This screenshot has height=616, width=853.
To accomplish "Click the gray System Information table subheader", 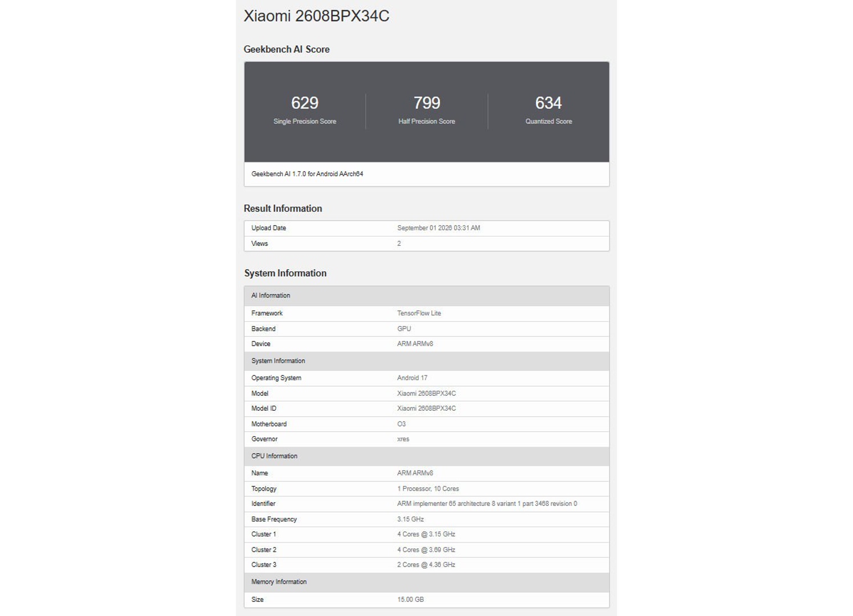I will (427, 361).
